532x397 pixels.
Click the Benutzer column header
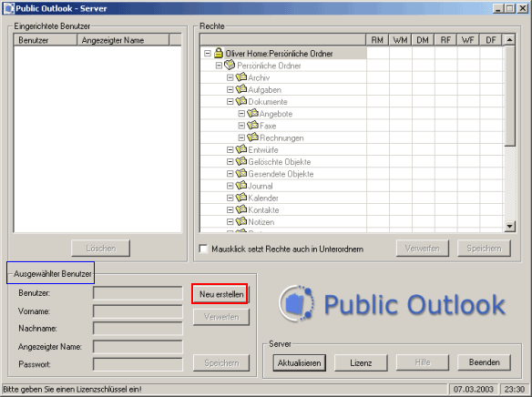tap(46, 40)
